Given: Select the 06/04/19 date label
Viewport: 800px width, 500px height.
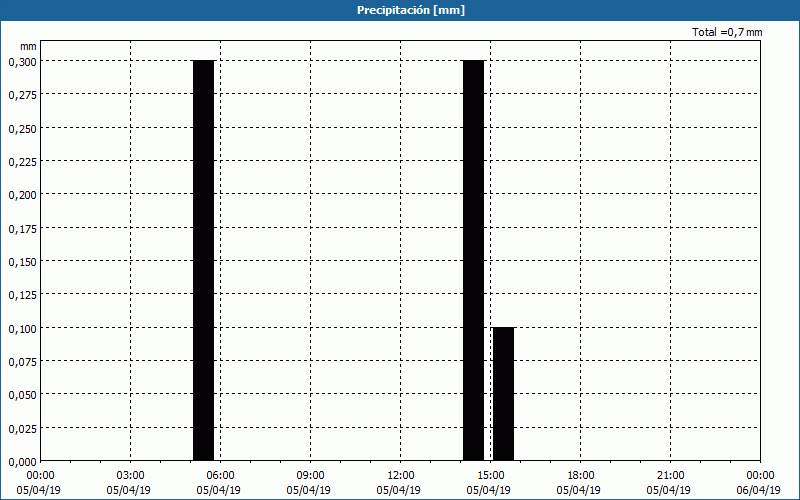Looking at the screenshot, I should 760,490.
